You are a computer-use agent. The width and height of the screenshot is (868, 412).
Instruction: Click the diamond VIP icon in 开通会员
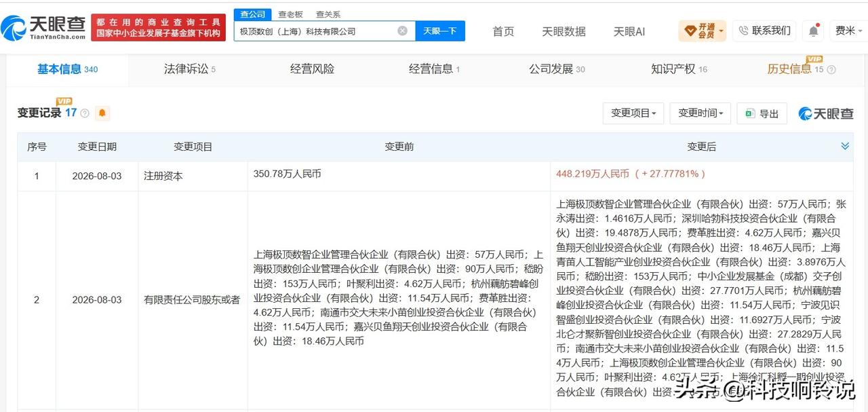(690, 31)
